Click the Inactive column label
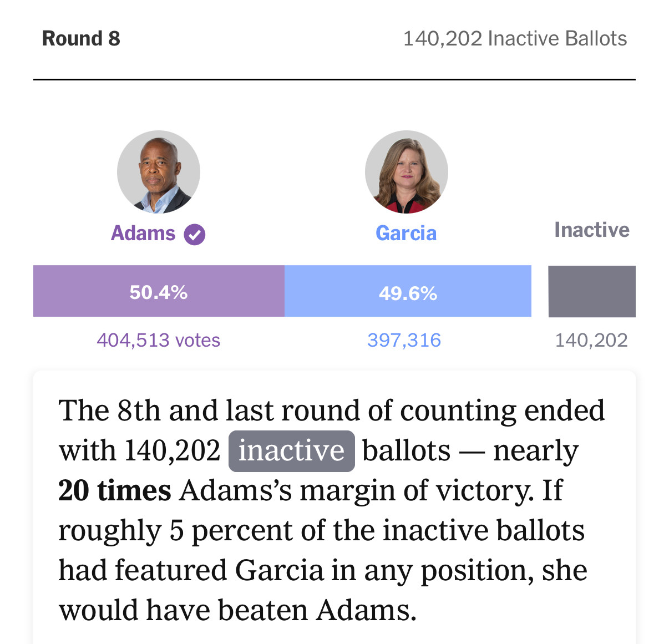Viewport: 669px width, 644px height. (592, 230)
